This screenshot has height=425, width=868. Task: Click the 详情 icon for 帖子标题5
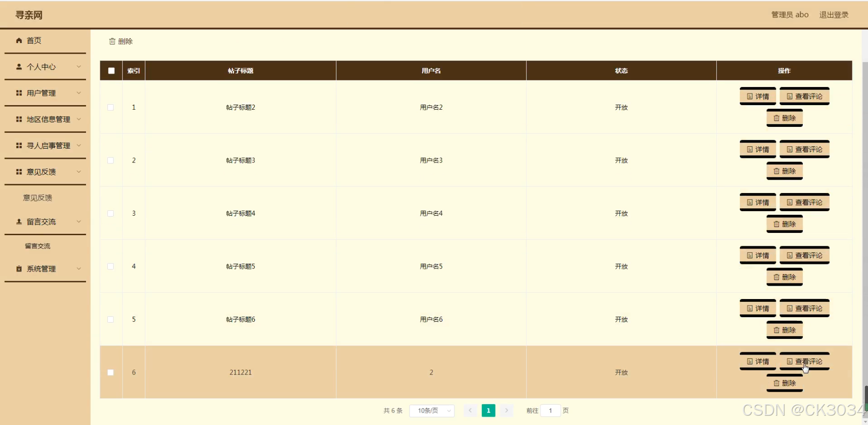[x=750, y=256]
